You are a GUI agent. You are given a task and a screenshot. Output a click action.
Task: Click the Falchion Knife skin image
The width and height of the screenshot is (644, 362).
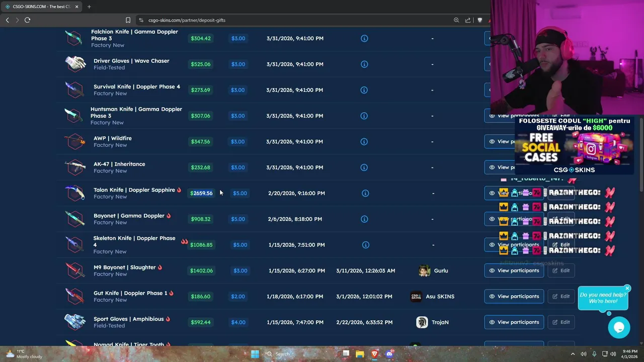[x=74, y=38]
